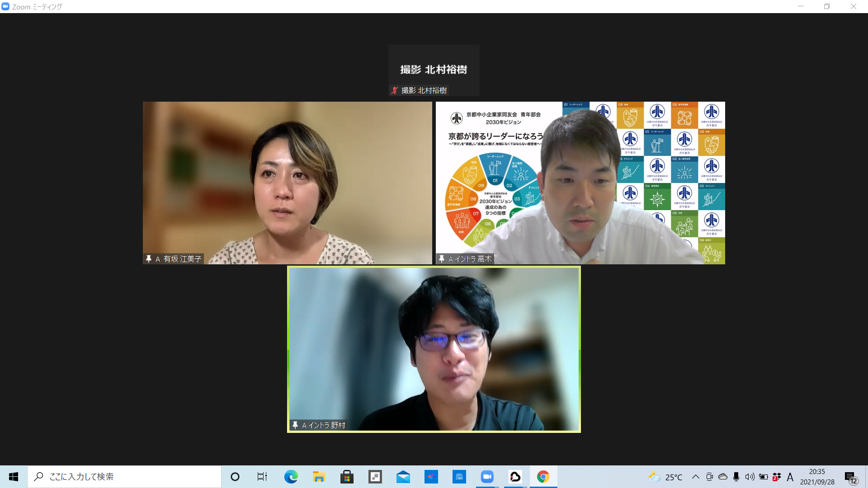Close the Zoom meeting window

click(x=854, y=6)
